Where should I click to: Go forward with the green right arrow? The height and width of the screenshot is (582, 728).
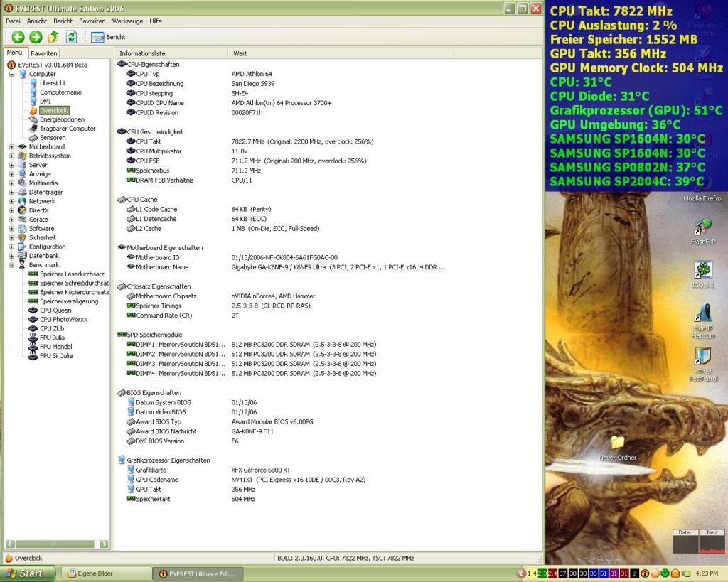(36, 37)
